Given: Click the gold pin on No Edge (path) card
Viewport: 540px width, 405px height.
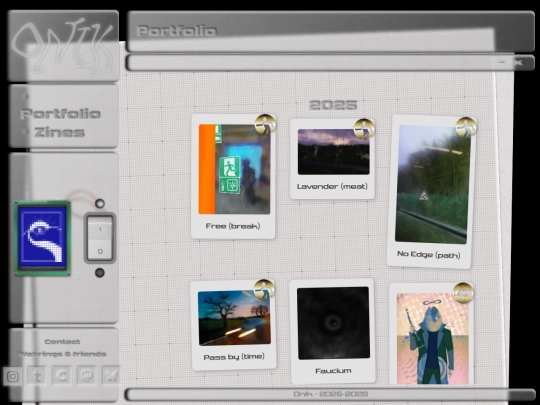Looking at the screenshot, I should 466,127.
